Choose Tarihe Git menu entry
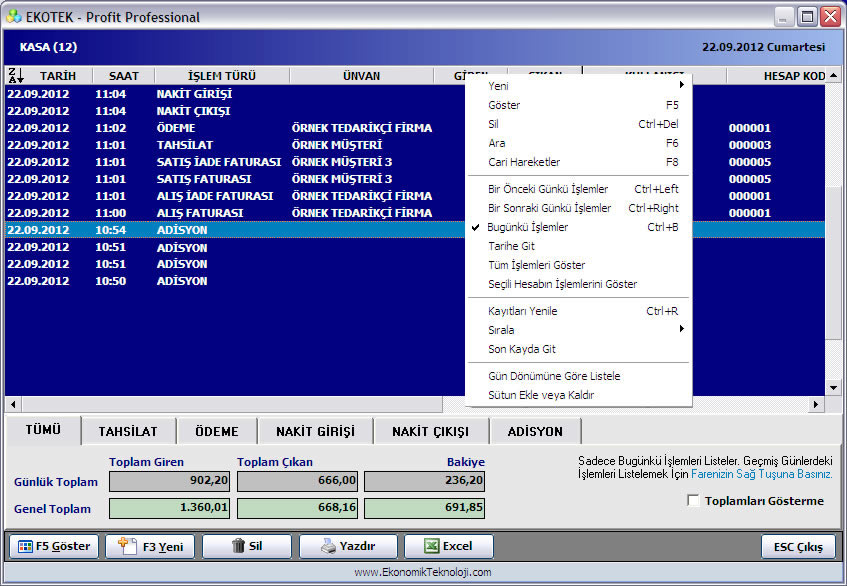 pos(579,246)
